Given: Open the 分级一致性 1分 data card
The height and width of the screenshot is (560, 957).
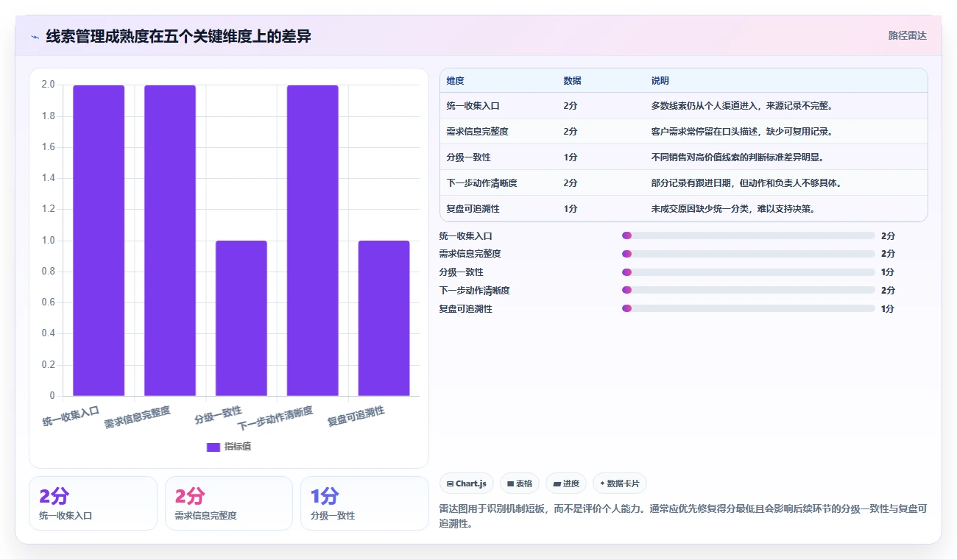Looking at the screenshot, I should pos(364,503).
